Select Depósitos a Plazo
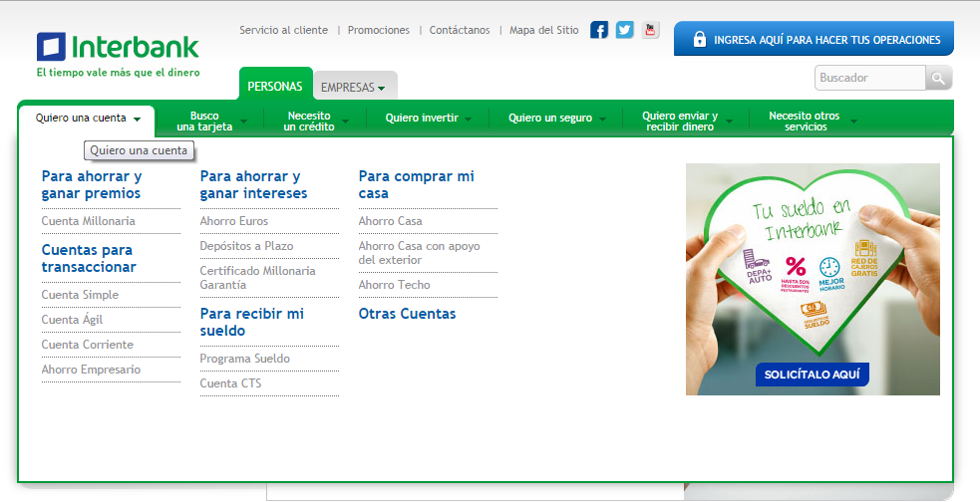The height and width of the screenshot is (502, 980). point(246,246)
